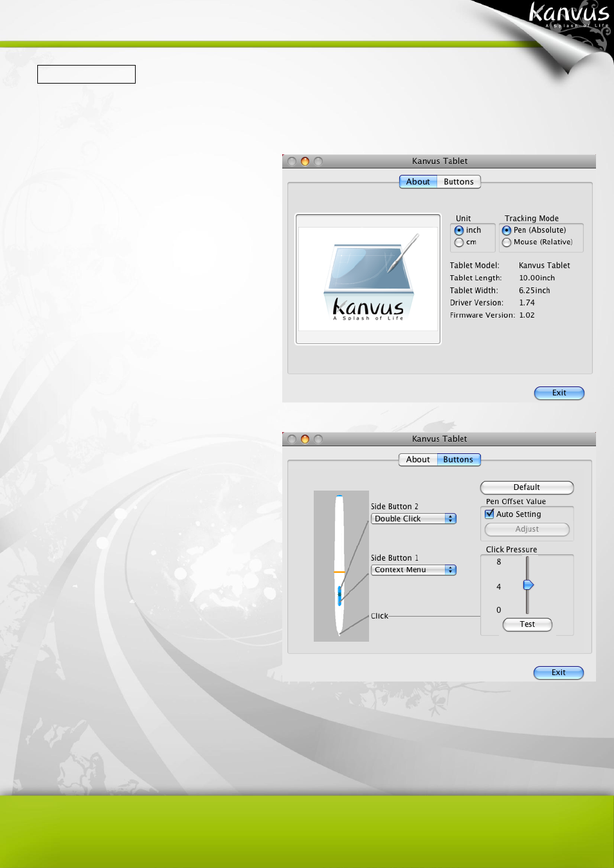Screen dimensions: 614x868
Task: Click the firmware version value '1.02'
Action: click(x=527, y=316)
